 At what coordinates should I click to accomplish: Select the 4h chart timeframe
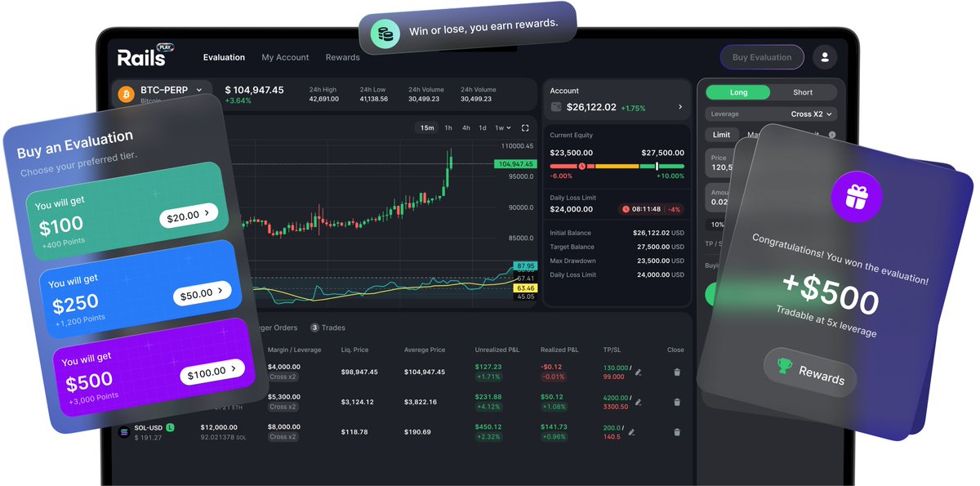coord(465,127)
